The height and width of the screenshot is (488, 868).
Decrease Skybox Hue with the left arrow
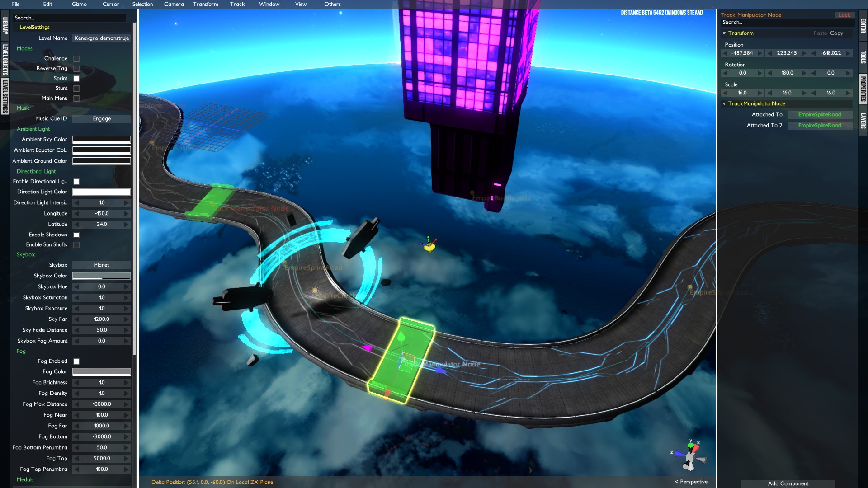click(76, 286)
